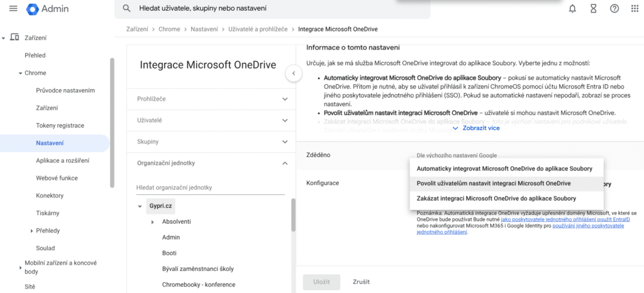Expand the Absolventi organizational unit

point(152,222)
